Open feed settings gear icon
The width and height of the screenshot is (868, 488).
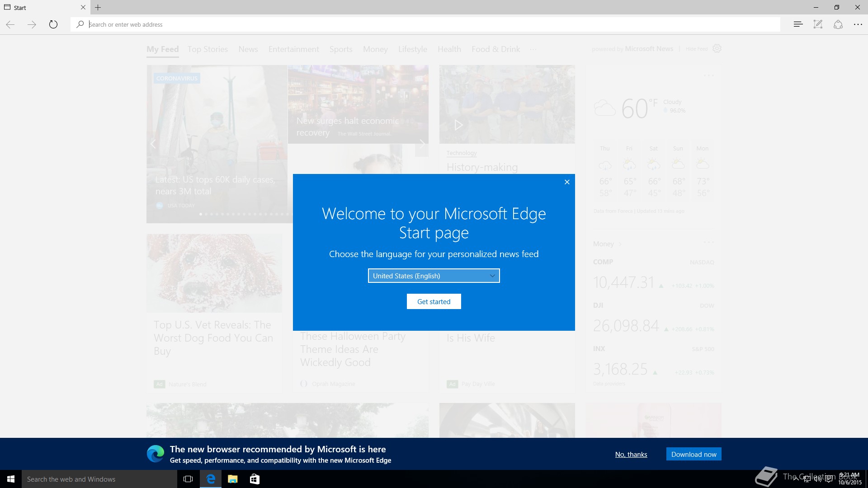[x=717, y=48]
